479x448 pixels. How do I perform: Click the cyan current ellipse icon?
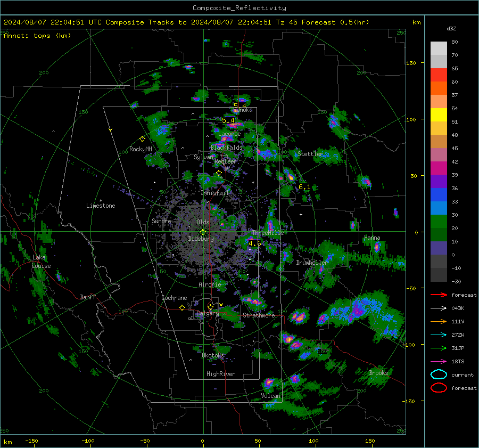[x=439, y=374]
